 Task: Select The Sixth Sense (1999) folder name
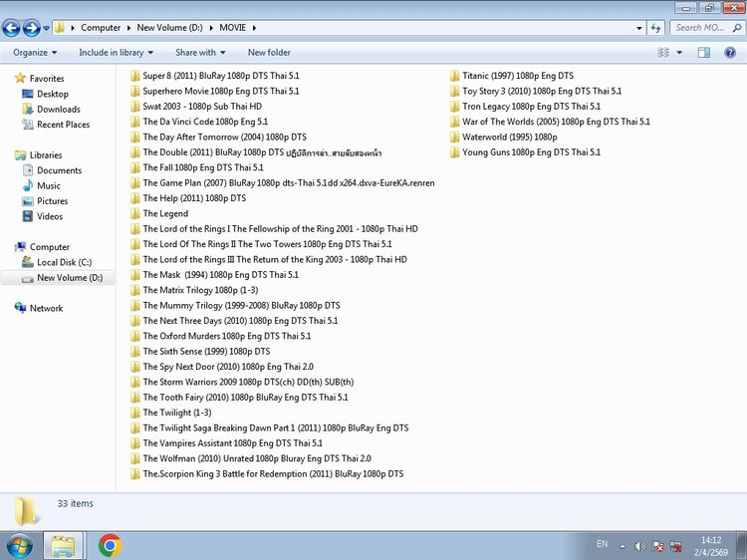click(206, 352)
